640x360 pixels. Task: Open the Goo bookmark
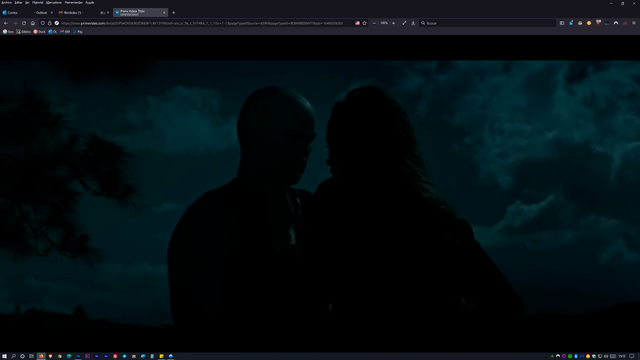coord(8,31)
